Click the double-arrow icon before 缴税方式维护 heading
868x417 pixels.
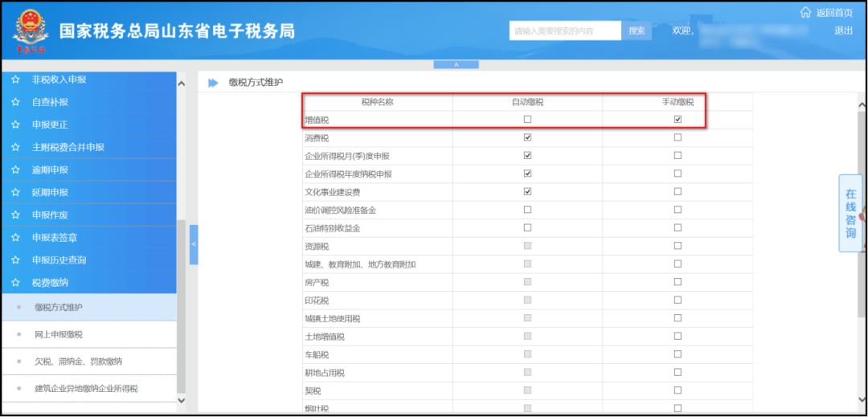[x=213, y=83]
